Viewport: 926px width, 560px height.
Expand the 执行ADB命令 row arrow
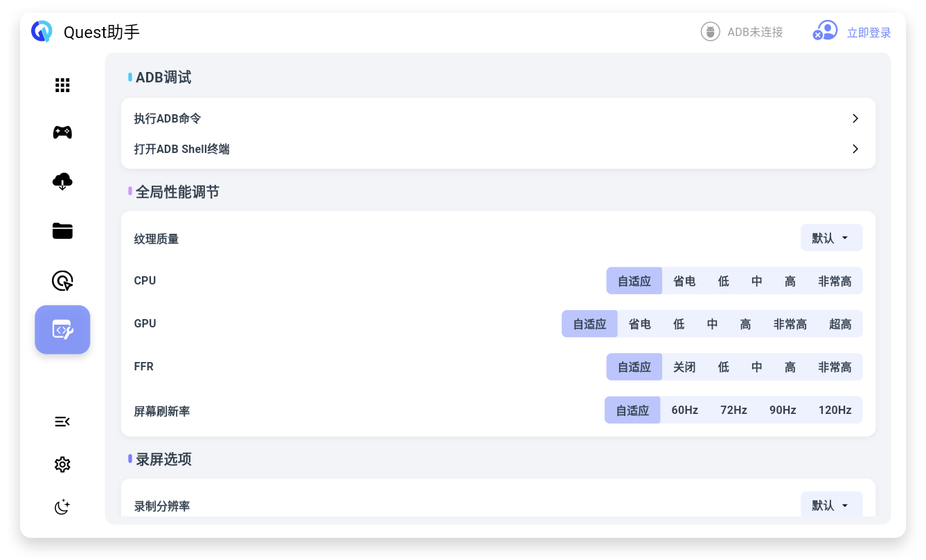pyautogui.click(x=855, y=118)
